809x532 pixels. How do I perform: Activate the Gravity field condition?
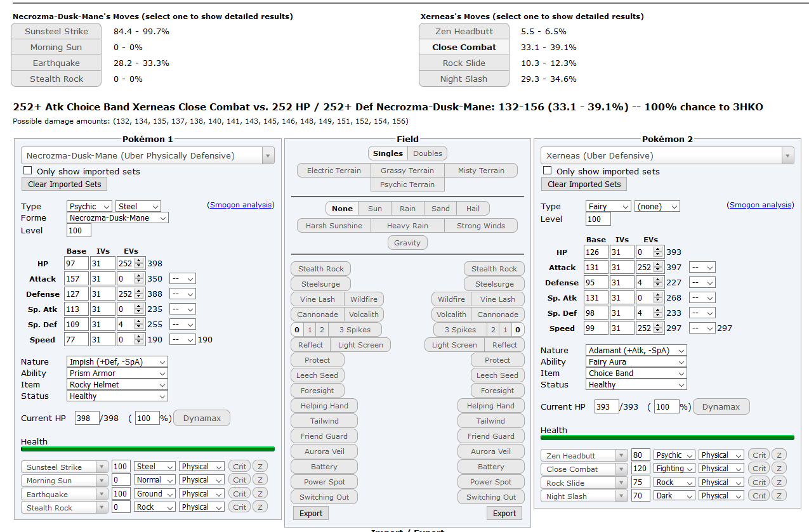407,242
